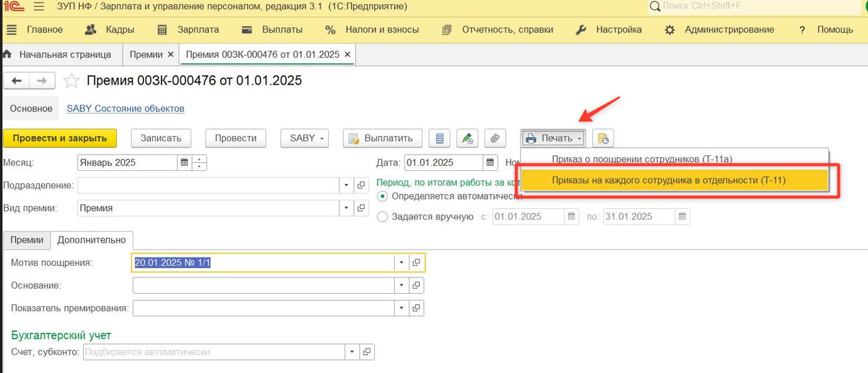Viewport: 868px width, 373px height.
Task: Add document to favorites with star icon
Action: coord(72,81)
